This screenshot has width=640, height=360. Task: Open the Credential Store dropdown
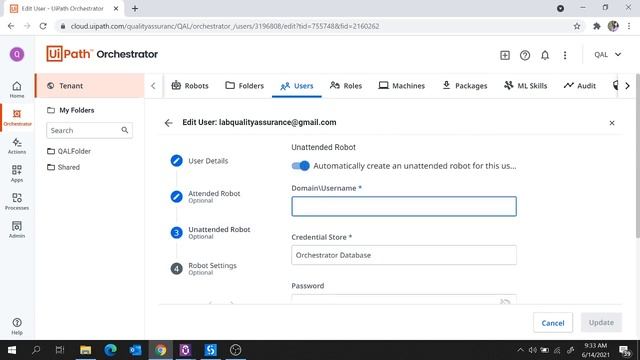404,255
